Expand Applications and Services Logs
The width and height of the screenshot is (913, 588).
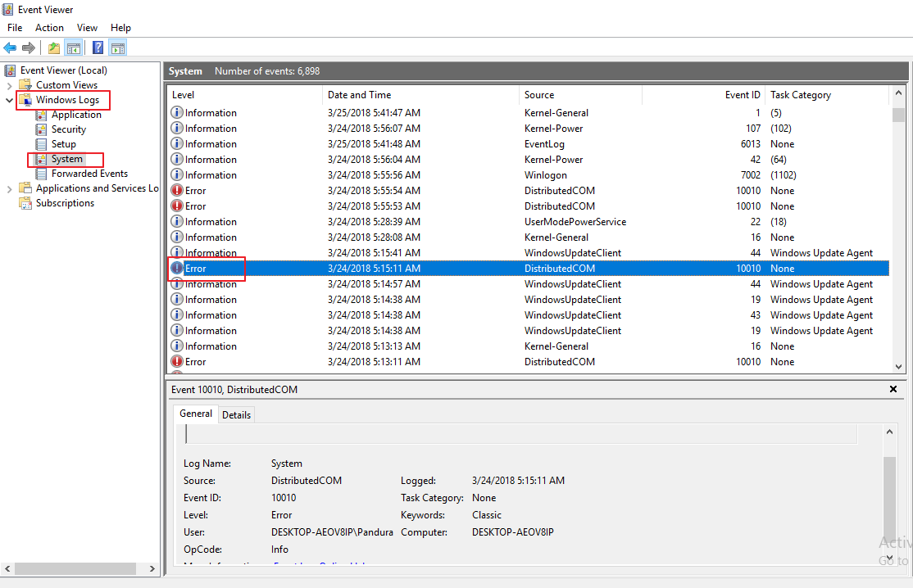10,188
